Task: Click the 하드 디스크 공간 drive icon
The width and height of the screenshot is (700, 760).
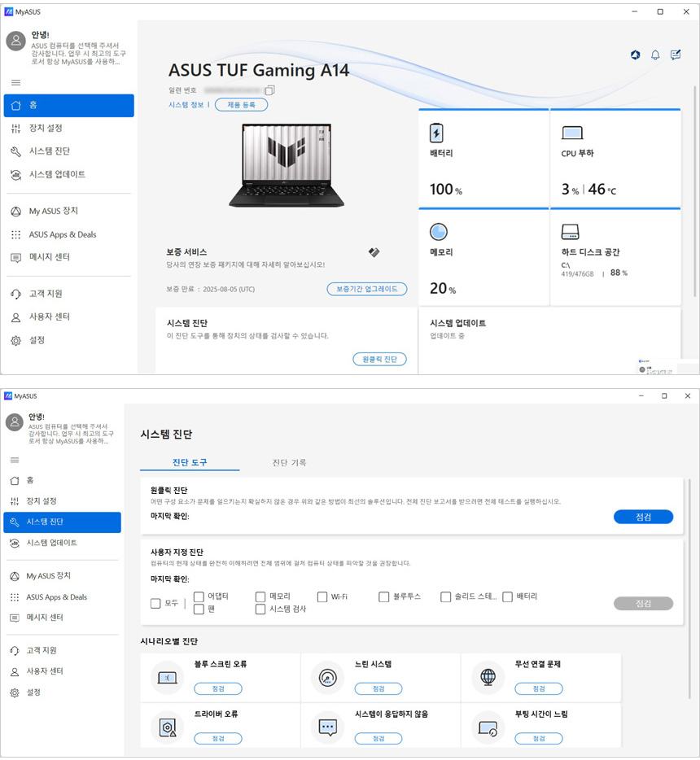Action: click(x=570, y=232)
